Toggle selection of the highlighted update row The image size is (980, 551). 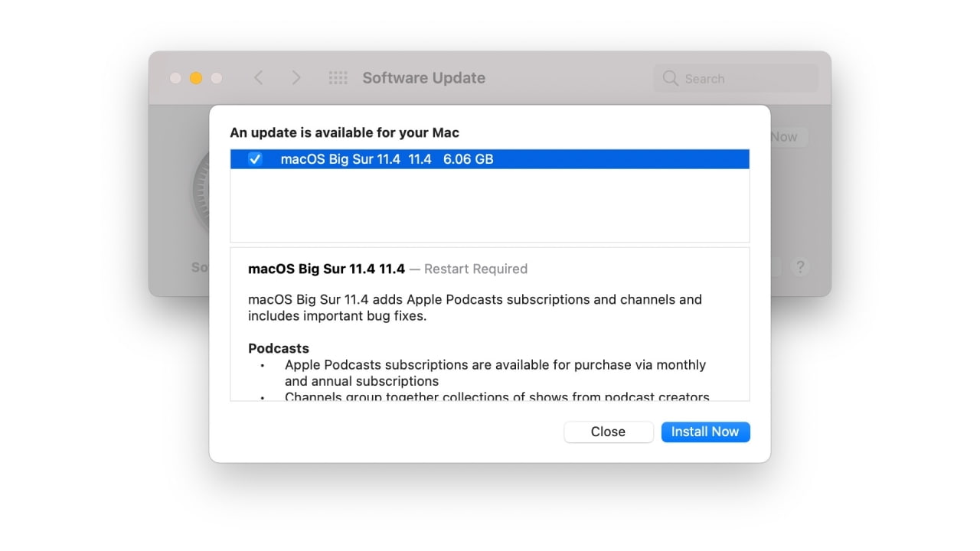[x=490, y=159]
